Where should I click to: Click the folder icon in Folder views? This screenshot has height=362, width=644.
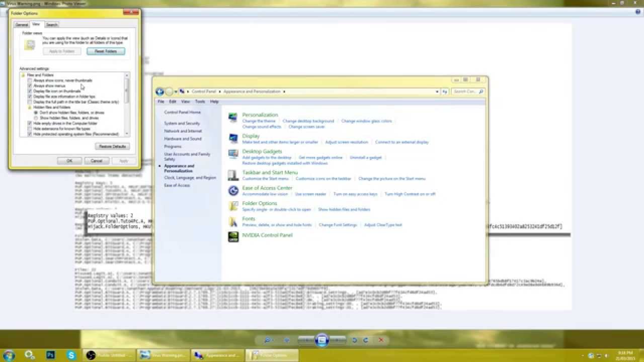(x=30, y=45)
